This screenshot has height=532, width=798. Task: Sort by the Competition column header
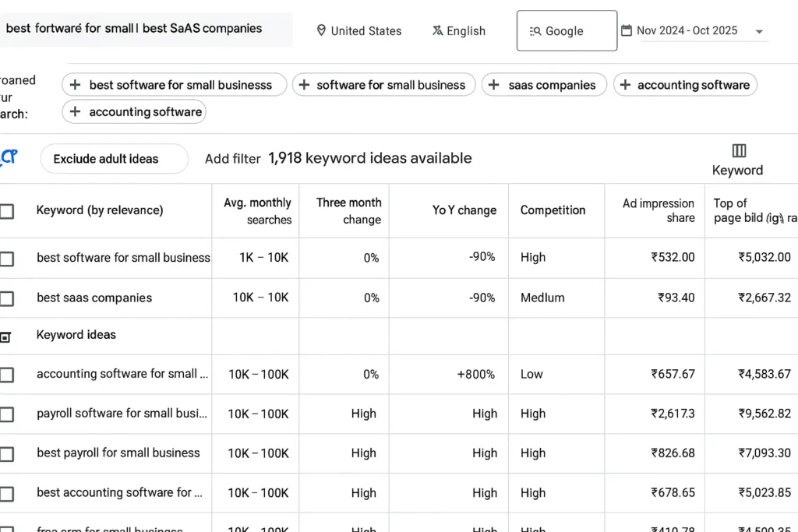[553, 210]
